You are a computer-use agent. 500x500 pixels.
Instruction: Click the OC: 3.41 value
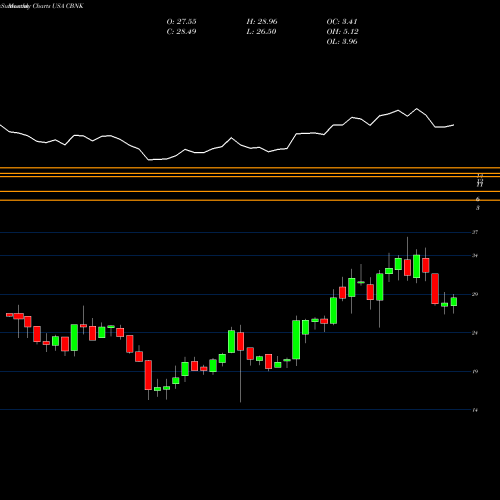(342, 22)
